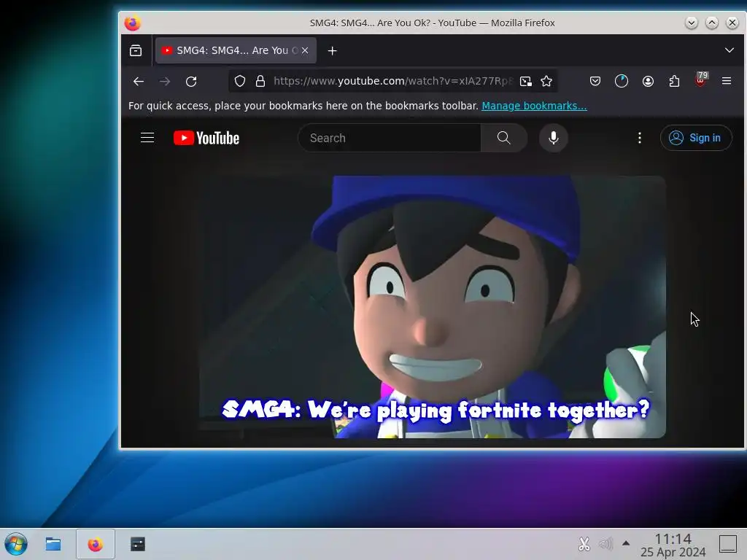Expand the list all tabs chevron

click(729, 50)
